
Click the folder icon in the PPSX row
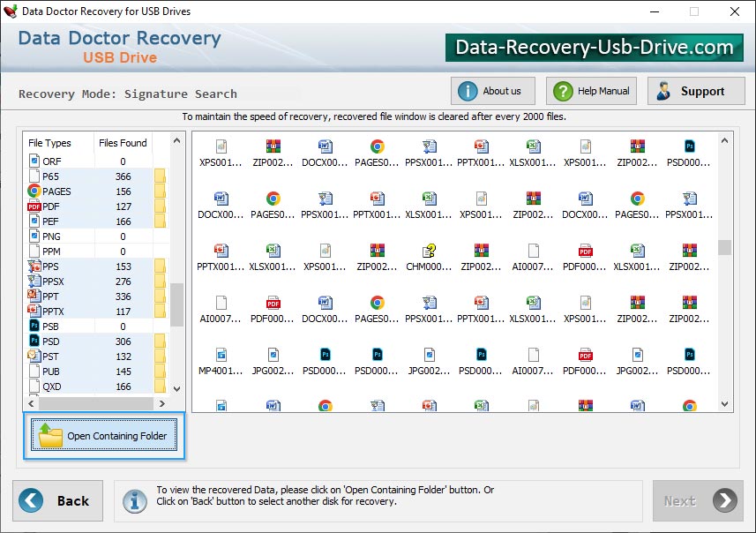coord(160,281)
